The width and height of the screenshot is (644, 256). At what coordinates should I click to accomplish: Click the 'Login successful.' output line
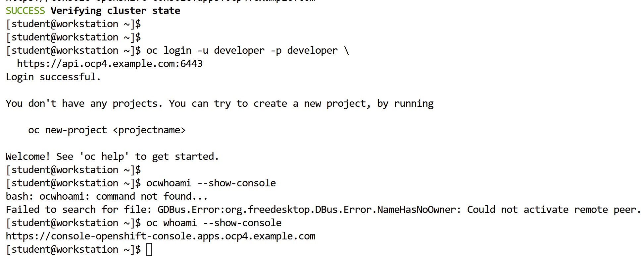53,77
